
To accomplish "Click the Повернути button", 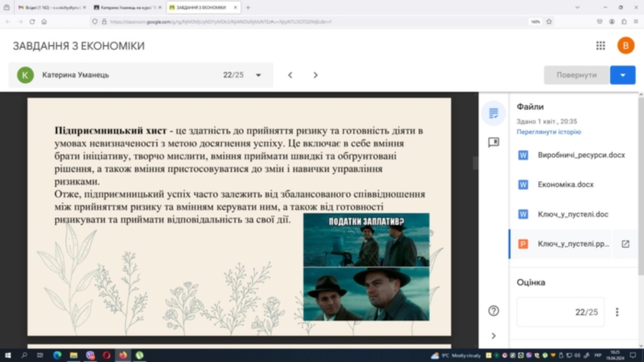I will pos(576,75).
